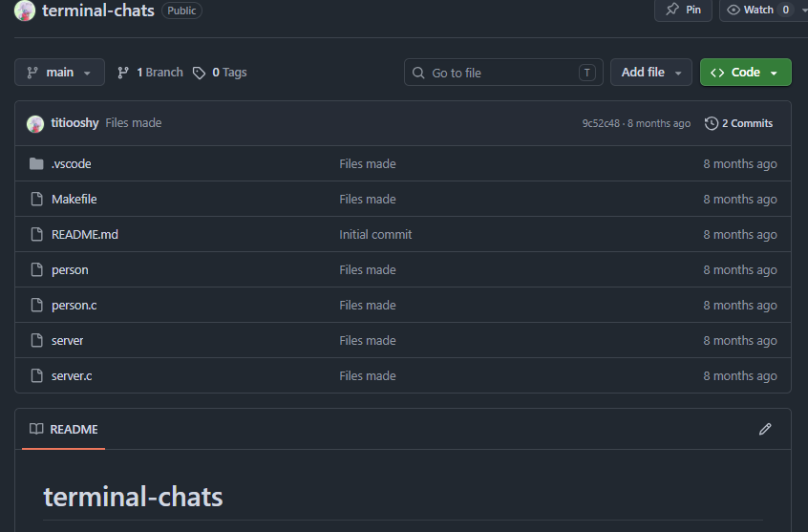Click the clock history icon beside 2 Commits

(712, 123)
